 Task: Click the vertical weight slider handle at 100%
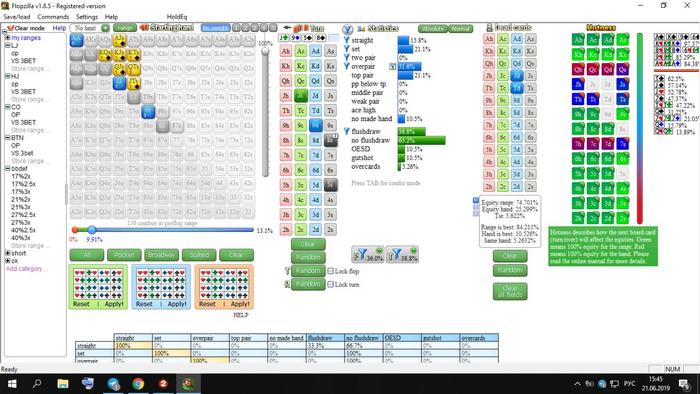coord(265,51)
